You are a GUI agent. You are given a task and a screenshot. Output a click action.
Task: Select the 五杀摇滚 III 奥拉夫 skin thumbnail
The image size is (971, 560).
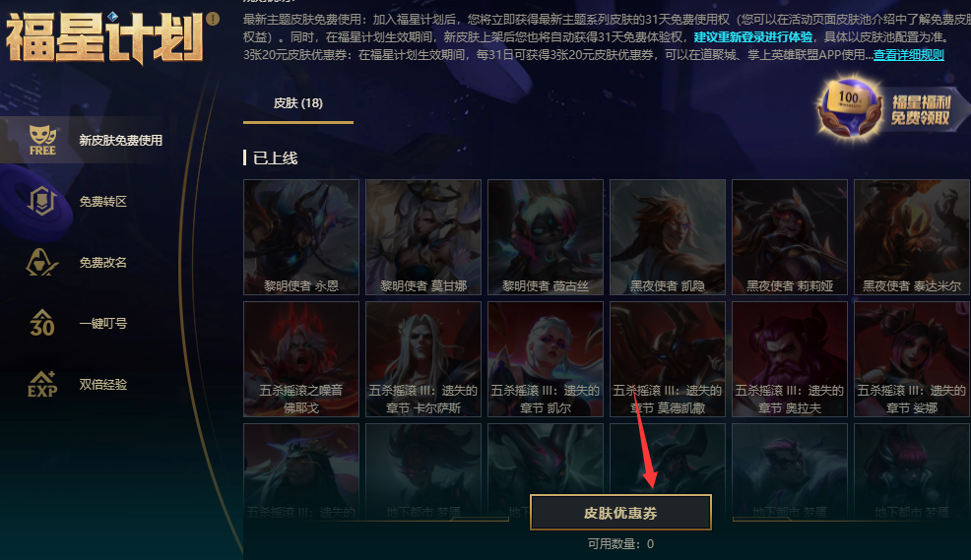point(790,359)
